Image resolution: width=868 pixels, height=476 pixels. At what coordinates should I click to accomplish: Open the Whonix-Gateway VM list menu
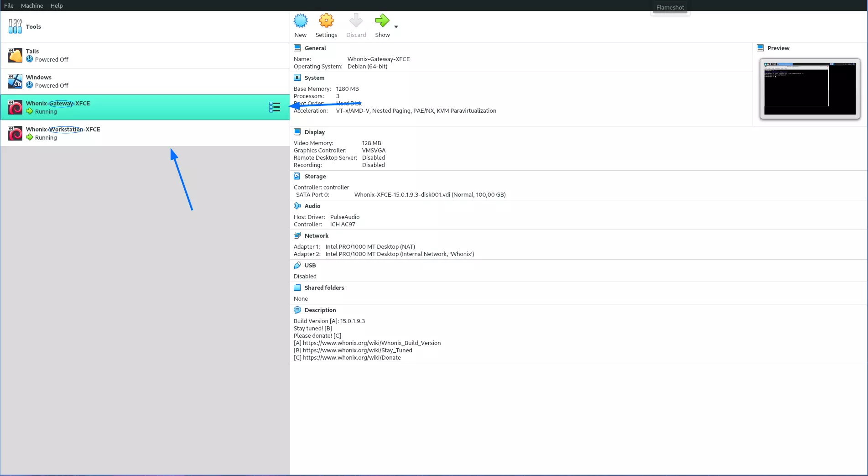coord(275,107)
